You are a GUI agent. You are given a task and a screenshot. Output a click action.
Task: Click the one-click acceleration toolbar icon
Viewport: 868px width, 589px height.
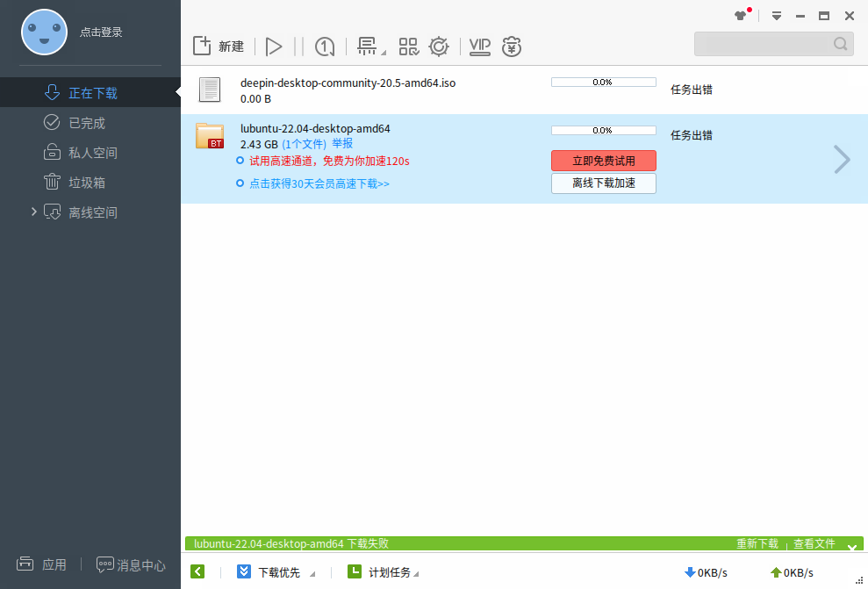pos(324,47)
